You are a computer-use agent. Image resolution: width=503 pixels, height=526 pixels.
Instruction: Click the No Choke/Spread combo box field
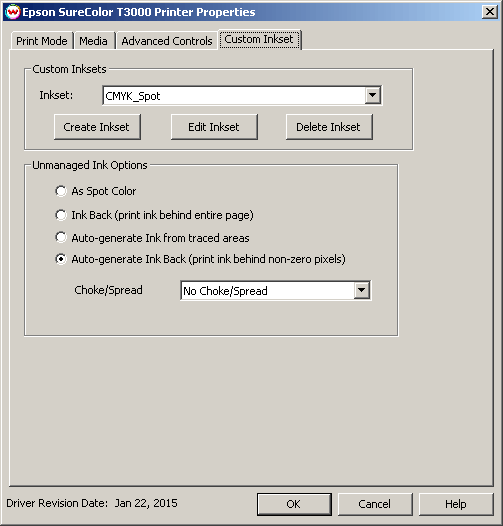pyautogui.click(x=267, y=291)
